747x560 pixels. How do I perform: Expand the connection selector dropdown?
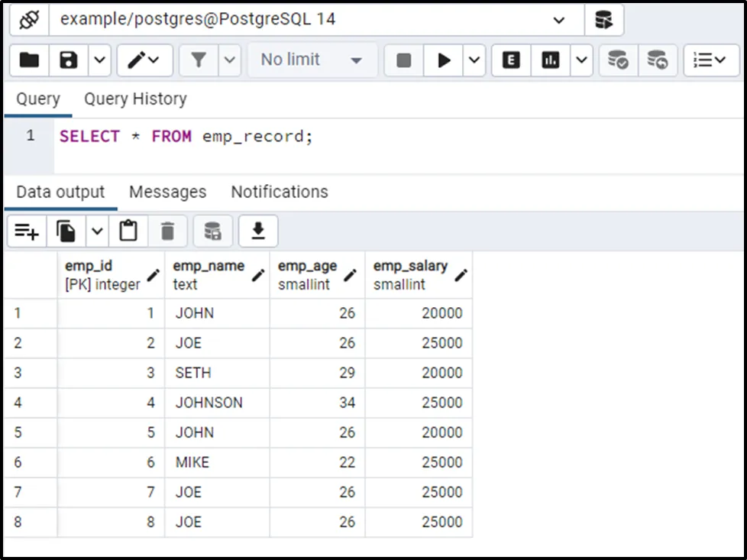click(558, 21)
